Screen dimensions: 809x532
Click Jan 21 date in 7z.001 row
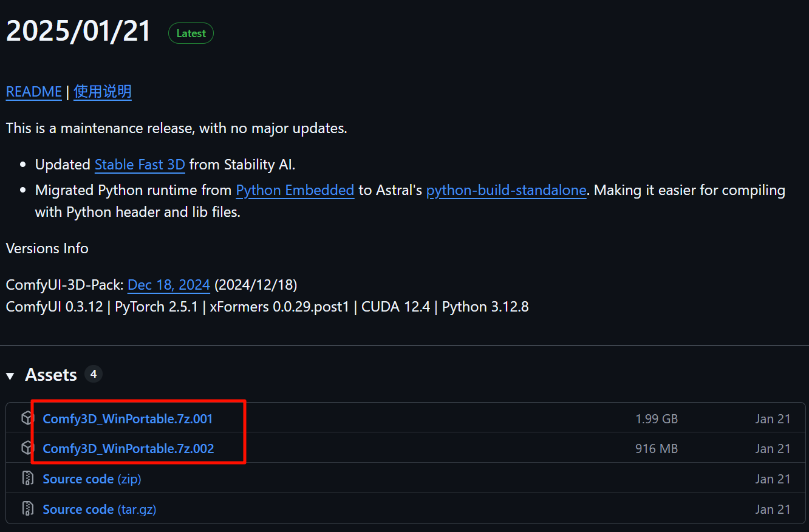[x=773, y=419]
